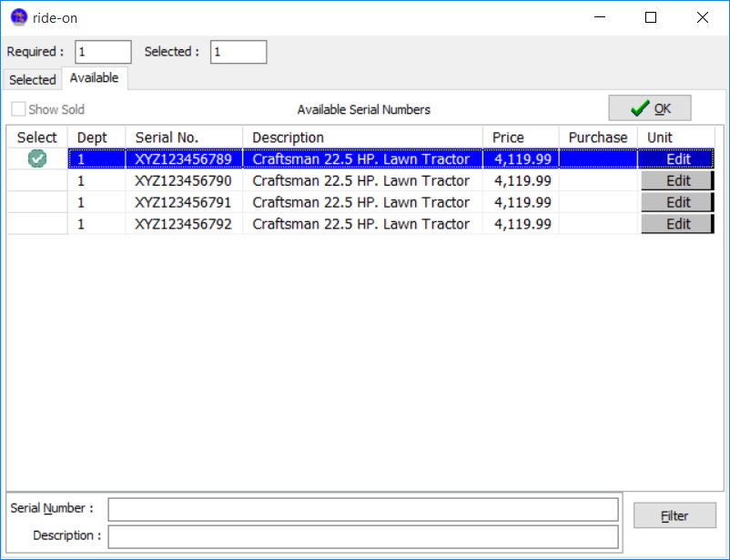Edit unit for serial XYZ123456790
Viewport: 730px width, 560px height.
point(677,181)
